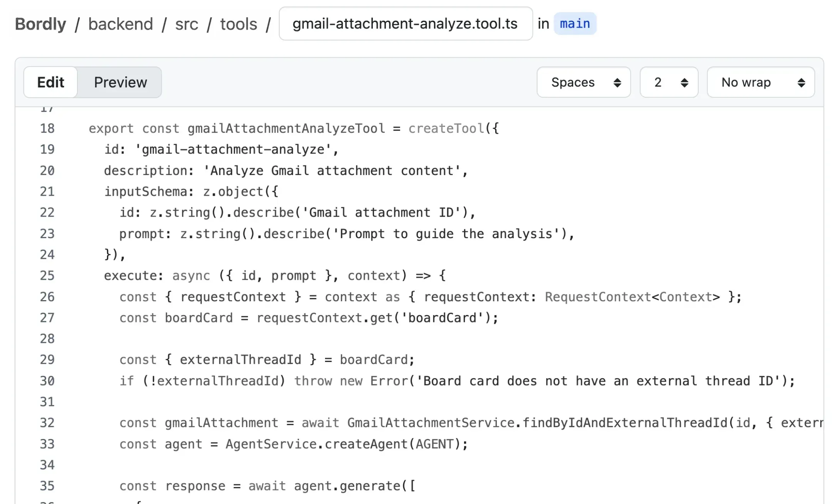Screen dimensions: 838x504
Task: Switch to the Preview tab
Action: point(120,82)
